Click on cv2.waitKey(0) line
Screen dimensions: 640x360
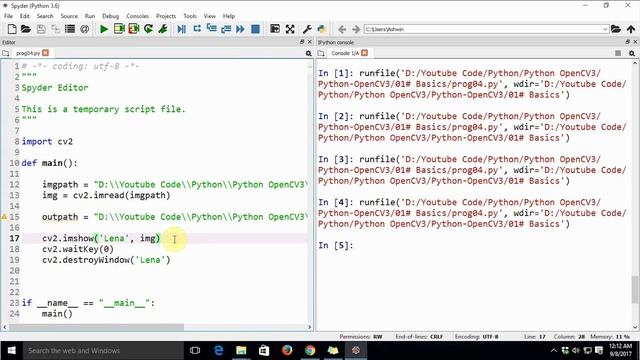click(78, 249)
